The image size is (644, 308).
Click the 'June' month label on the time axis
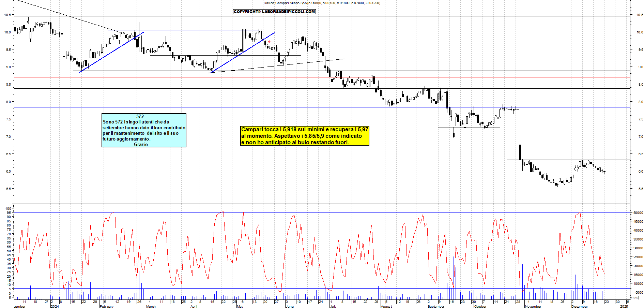click(289, 306)
